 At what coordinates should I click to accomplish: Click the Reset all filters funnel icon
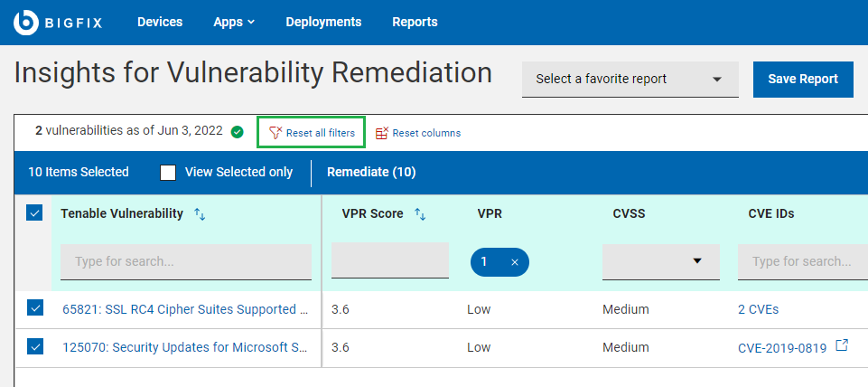(275, 133)
